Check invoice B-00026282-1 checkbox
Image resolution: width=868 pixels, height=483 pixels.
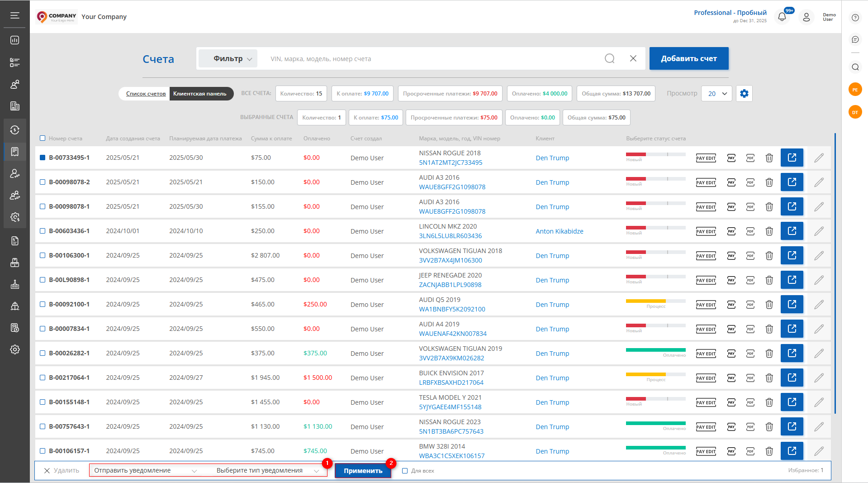pos(43,353)
